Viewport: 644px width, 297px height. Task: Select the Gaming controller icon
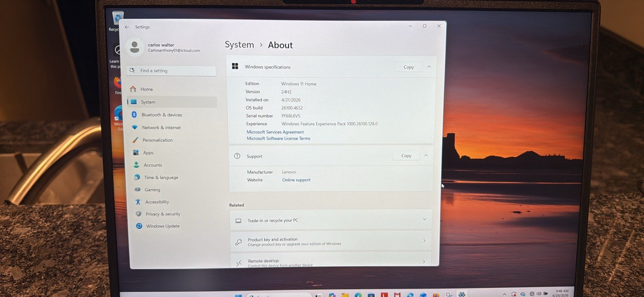click(138, 189)
